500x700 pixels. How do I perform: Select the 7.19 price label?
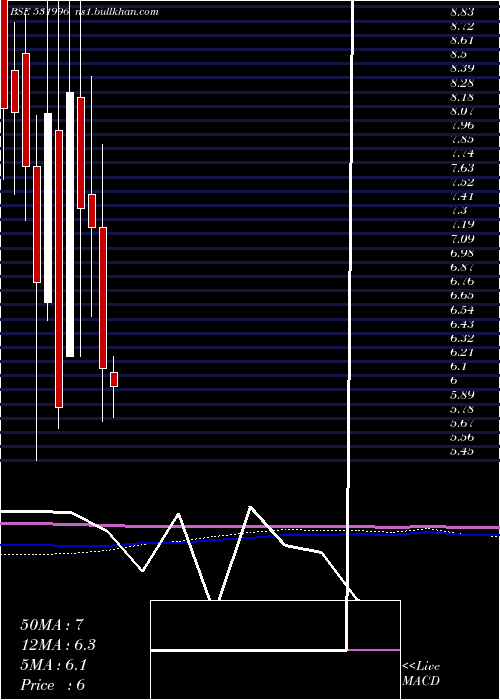pos(462,225)
